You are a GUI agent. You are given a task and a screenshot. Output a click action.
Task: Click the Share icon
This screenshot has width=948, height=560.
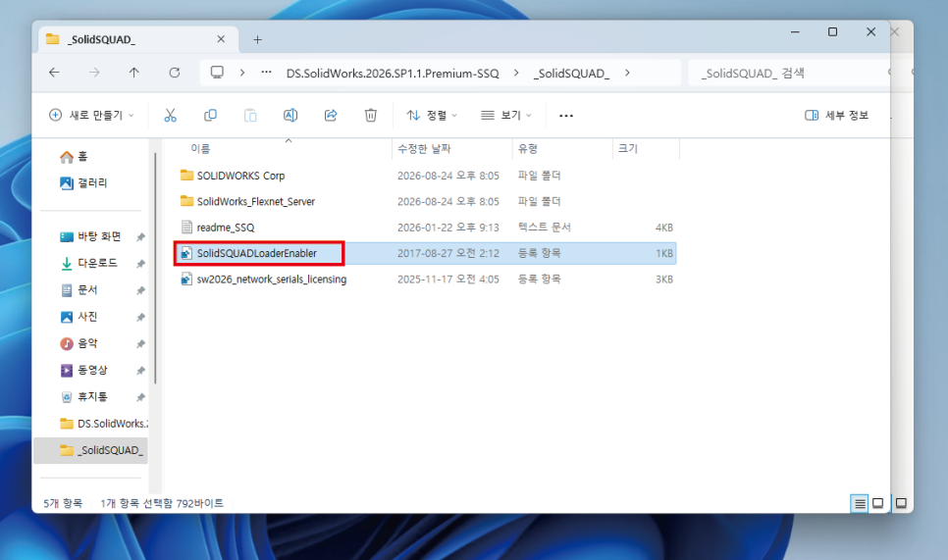coord(331,115)
